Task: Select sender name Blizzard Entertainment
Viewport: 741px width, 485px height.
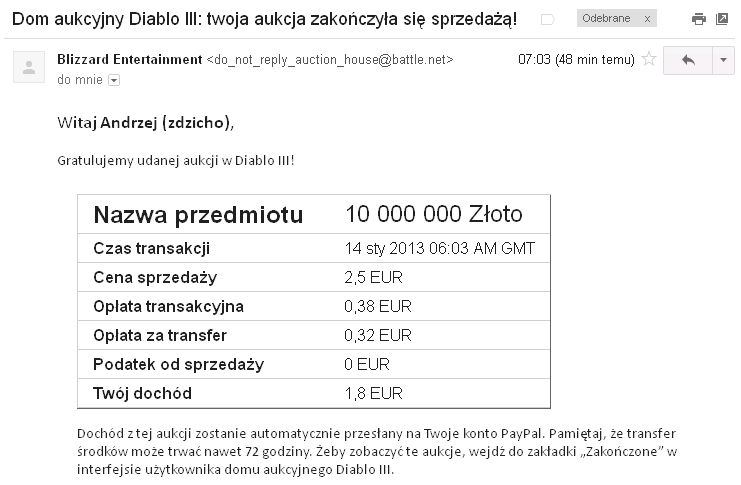Action: click(129, 60)
